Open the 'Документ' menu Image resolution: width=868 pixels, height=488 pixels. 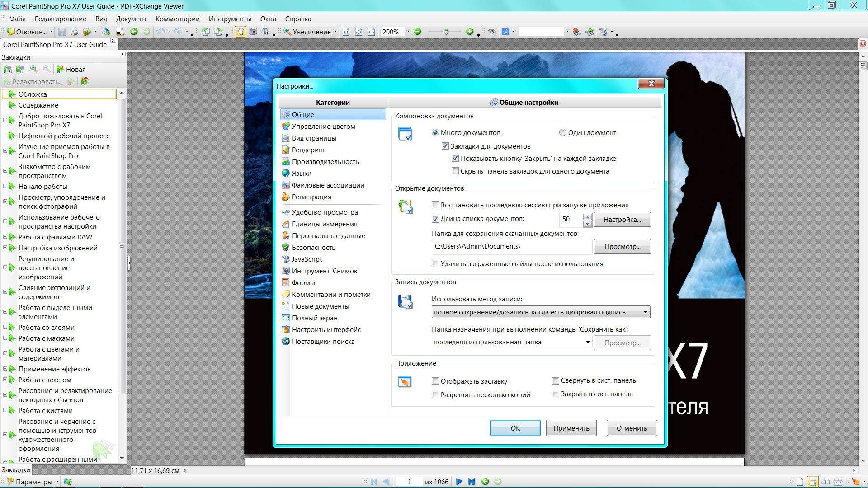point(131,19)
